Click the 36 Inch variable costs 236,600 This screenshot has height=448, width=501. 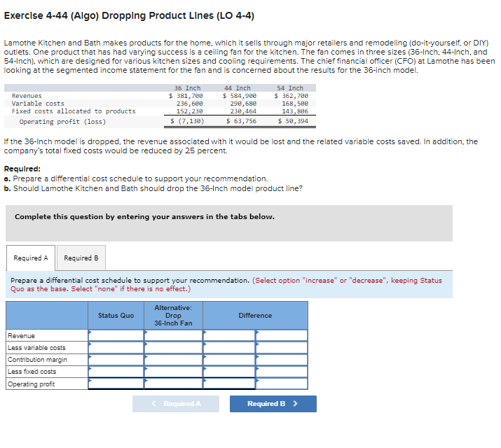[189, 104]
